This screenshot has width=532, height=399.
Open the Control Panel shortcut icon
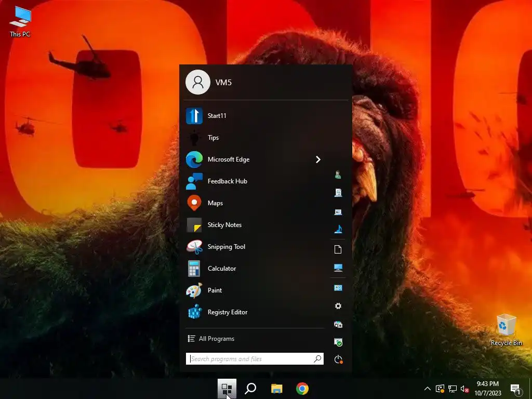click(338, 288)
